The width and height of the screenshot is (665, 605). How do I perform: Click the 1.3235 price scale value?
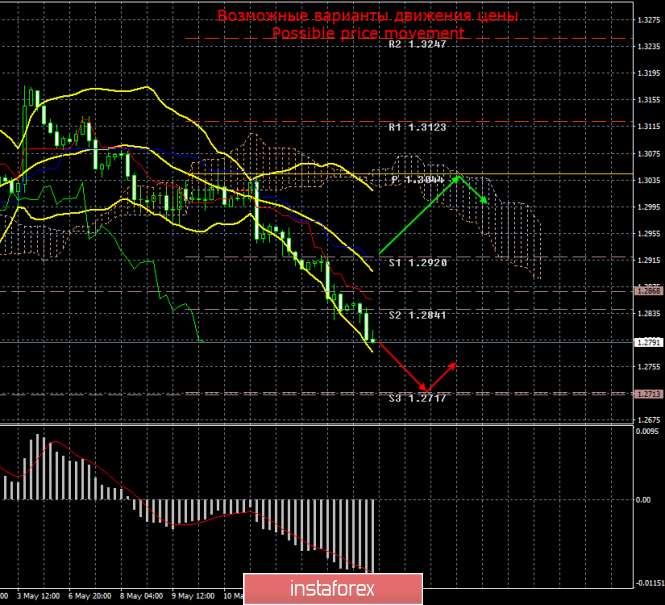click(649, 46)
